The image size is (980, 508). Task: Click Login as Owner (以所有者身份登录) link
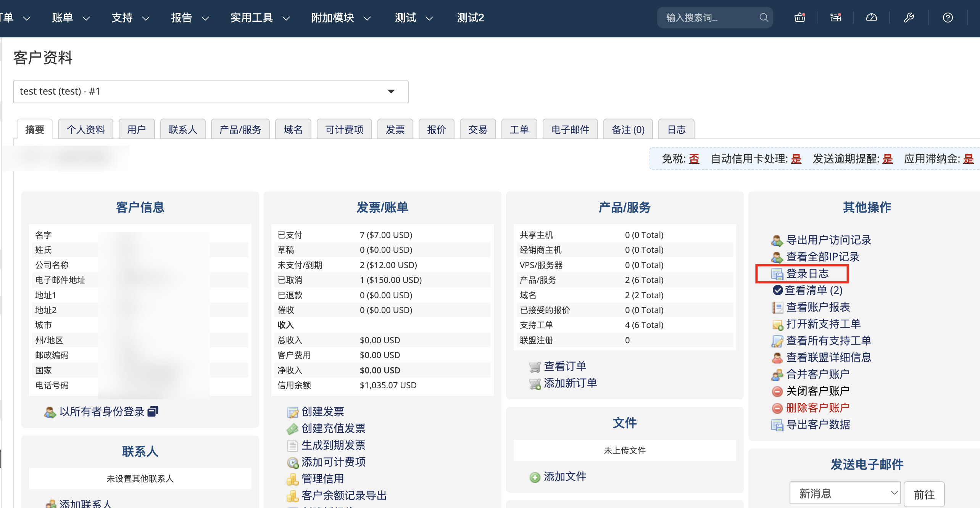pyautogui.click(x=102, y=412)
